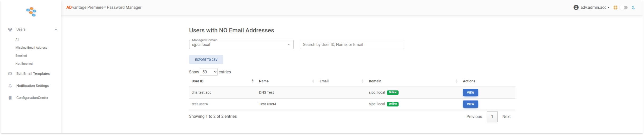The height and width of the screenshot is (135, 644).
Task: Click the sun light-mode icon
Action: pos(616,8)
